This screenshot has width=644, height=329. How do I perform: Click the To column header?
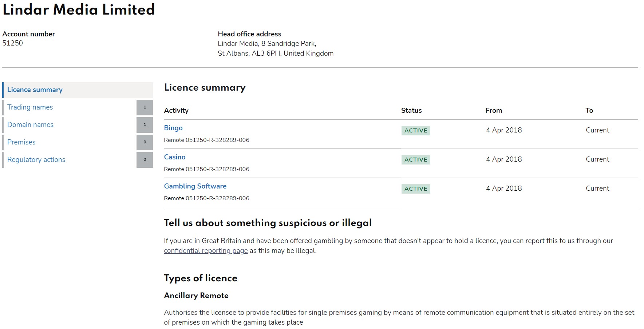[x=589, y=111]
